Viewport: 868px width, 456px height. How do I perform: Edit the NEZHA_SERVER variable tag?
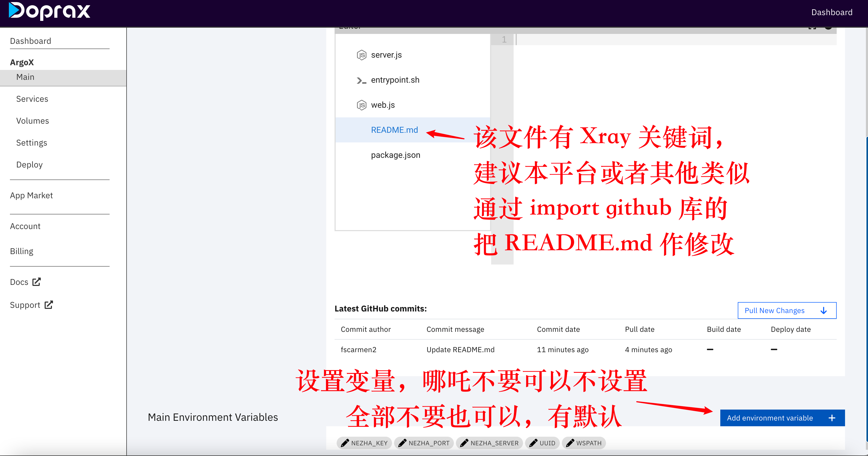tap(489, 443)
